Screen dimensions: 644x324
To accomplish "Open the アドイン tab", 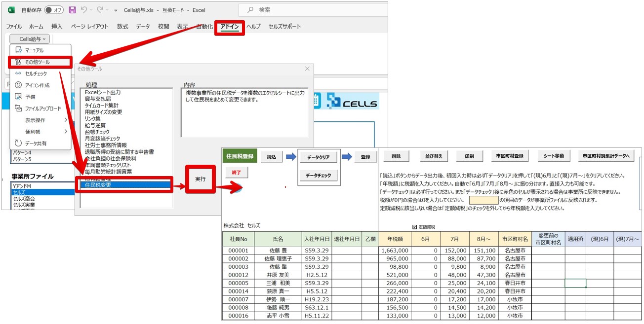I will [230, 27].
